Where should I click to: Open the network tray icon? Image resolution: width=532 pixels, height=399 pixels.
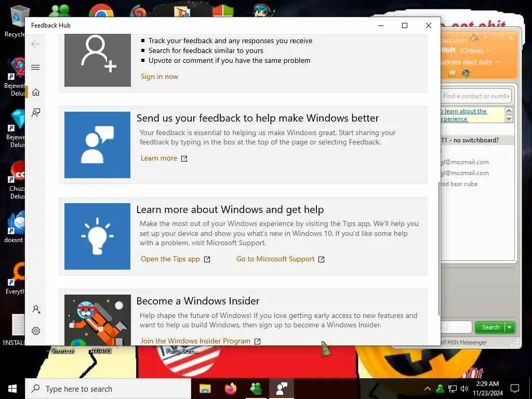[x=453, y=389]
